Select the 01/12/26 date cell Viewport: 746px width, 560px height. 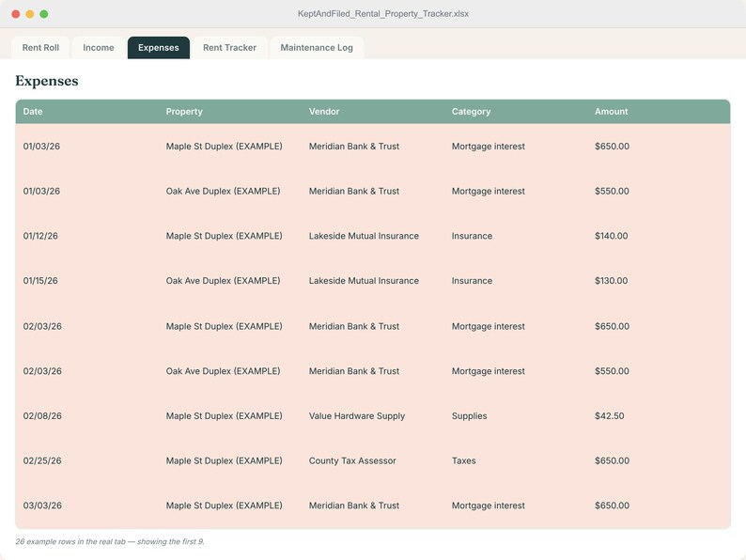click(x=40, y=236)
